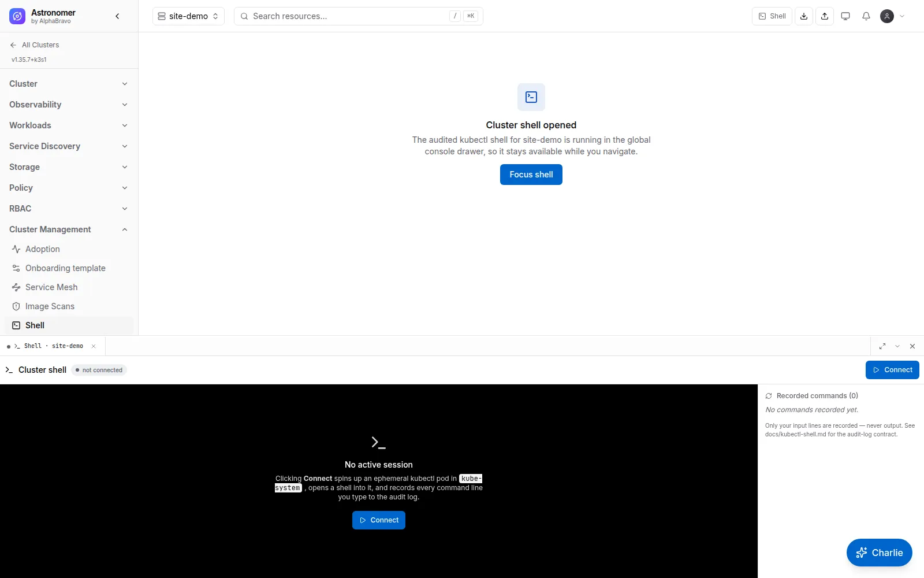This screenshot has width=924, height=578.
Task: Click the Focus shell button
Action: click(531, 175)
